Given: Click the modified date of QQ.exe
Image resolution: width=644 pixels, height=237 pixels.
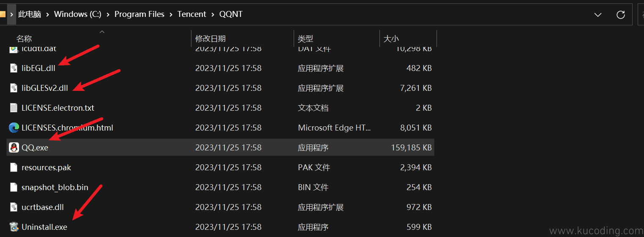Looking at the screenshot, I should (228, 147).
